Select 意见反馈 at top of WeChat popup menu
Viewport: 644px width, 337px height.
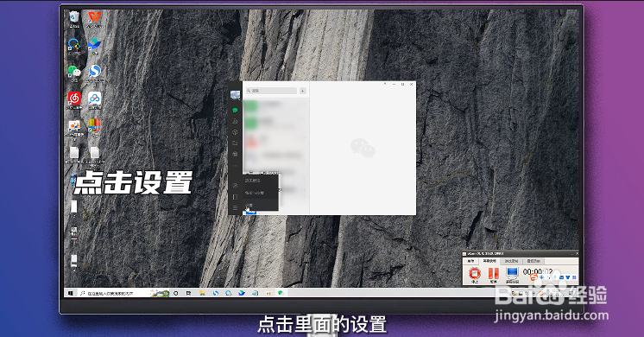pyautogui.click(x=261, y=181)
